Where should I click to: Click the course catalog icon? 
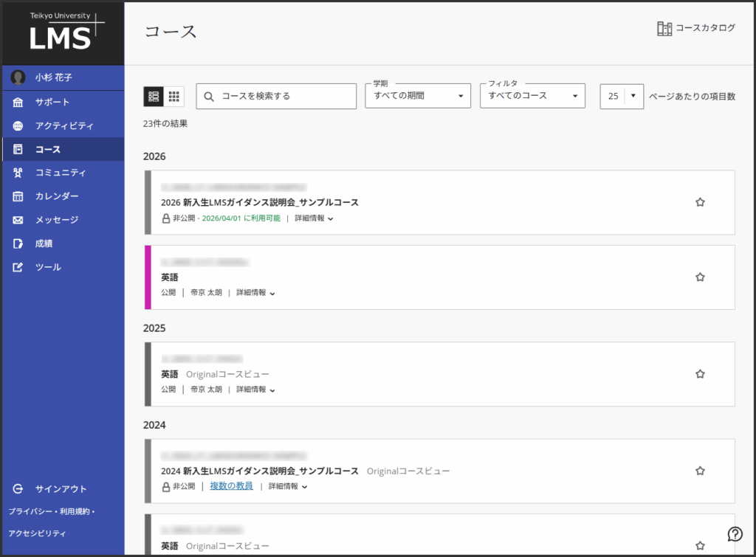[664, 28]
